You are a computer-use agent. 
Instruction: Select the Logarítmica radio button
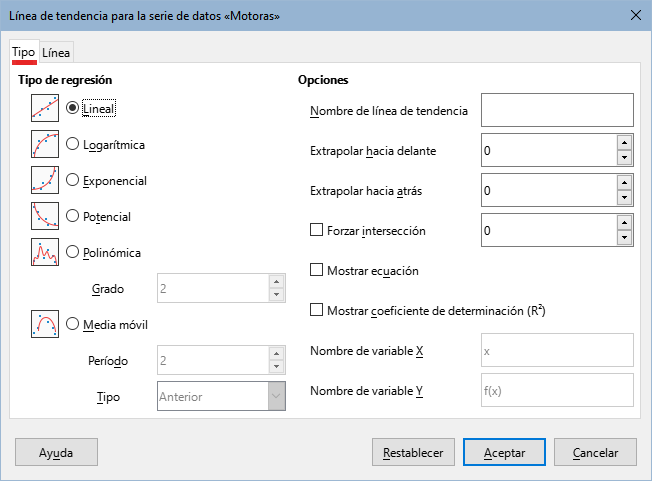click(x=72, y=145)
